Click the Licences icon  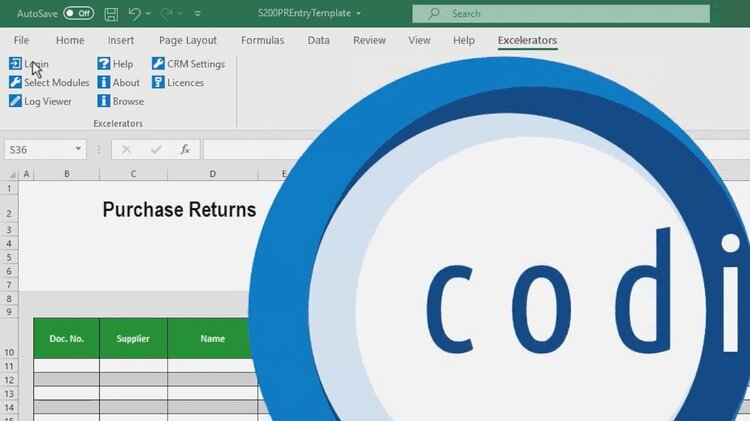158,82
